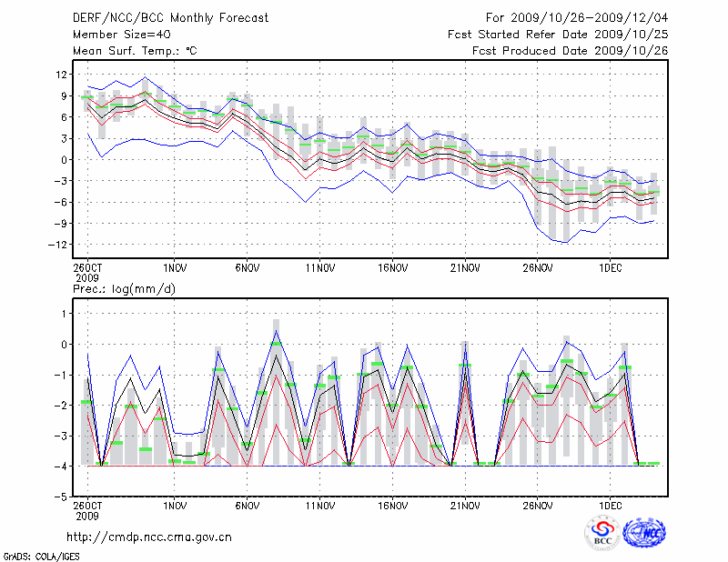Click 11NOV on the precipitation chart axis
Screen dimensions: 728x562
pos(318,507)
